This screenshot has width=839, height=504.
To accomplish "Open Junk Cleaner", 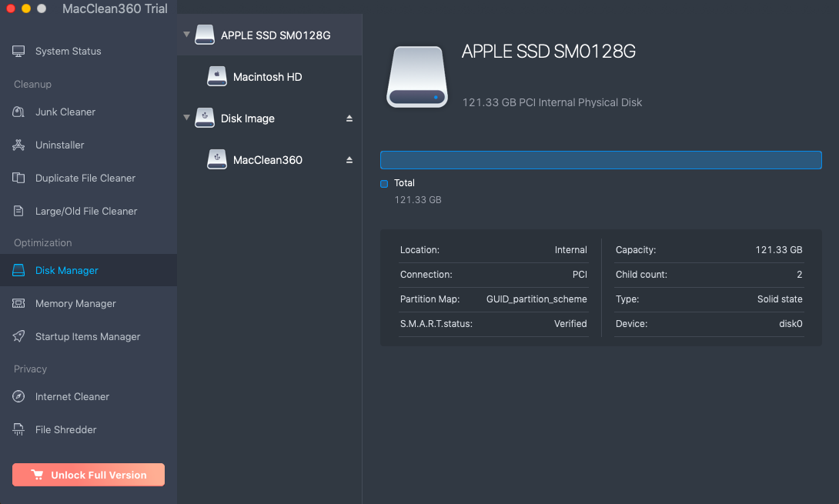I will 89,112.
